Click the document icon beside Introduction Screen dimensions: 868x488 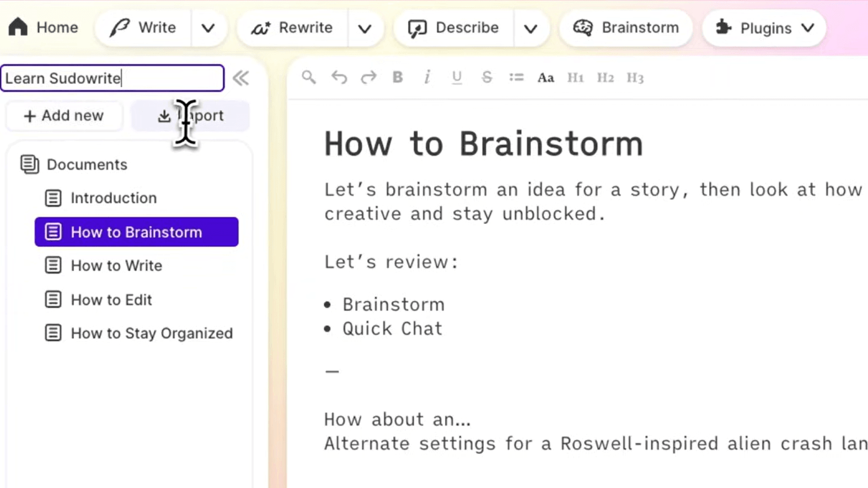coord(53,198)
